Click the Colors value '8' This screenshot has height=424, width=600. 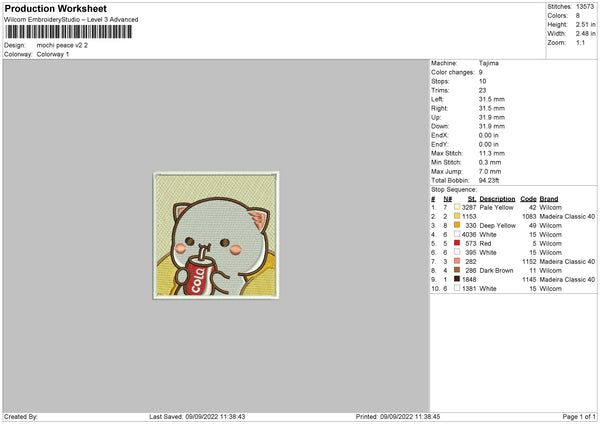578,16
